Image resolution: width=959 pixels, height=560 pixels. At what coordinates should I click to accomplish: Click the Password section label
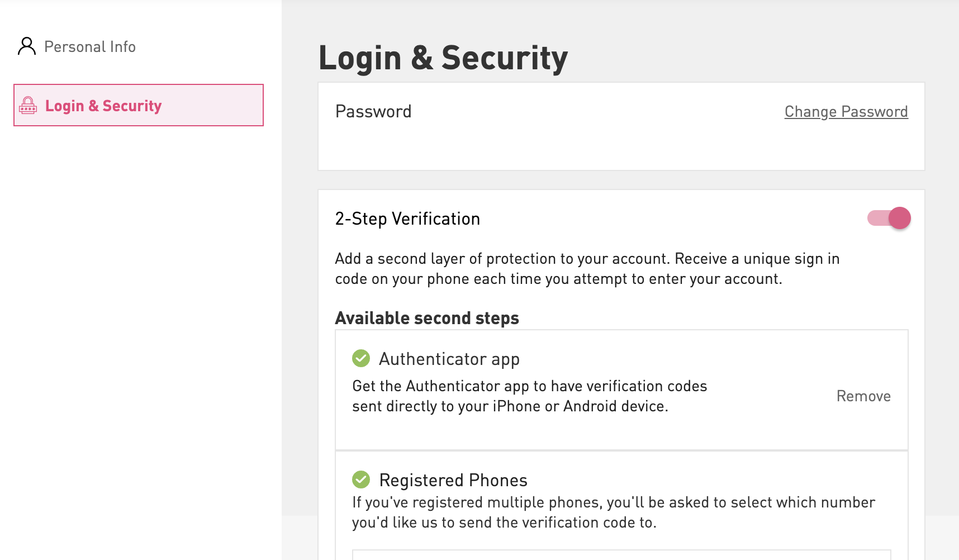point(373,111)
